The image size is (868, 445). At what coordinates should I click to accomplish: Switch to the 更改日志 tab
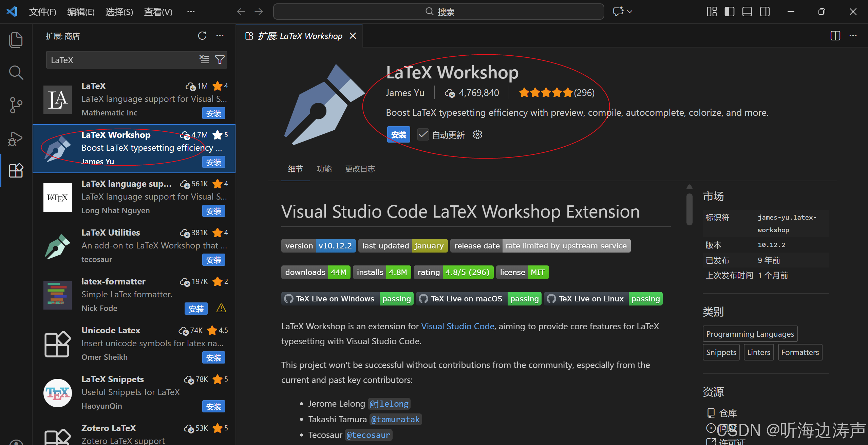click(x=360, y=169)
